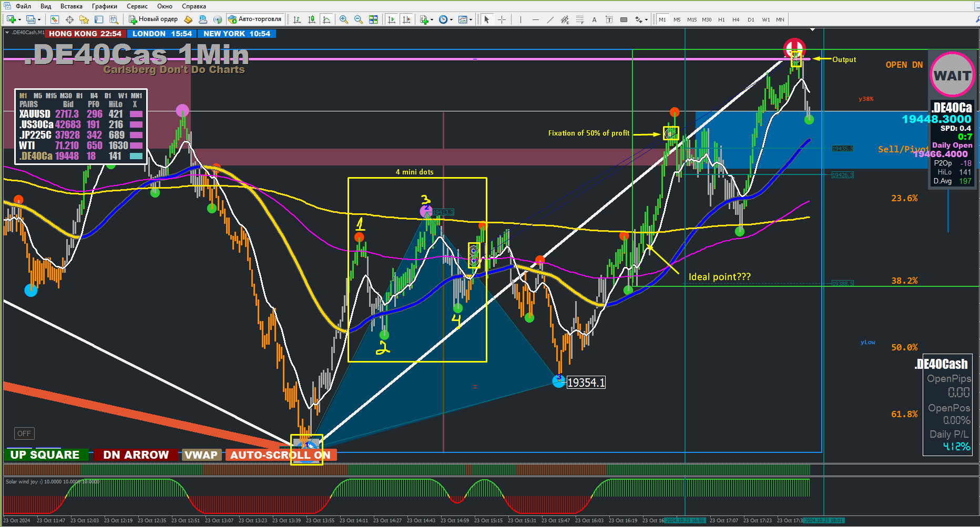
Task: Open the Справка menu
Action: click(x=194, y=6)
